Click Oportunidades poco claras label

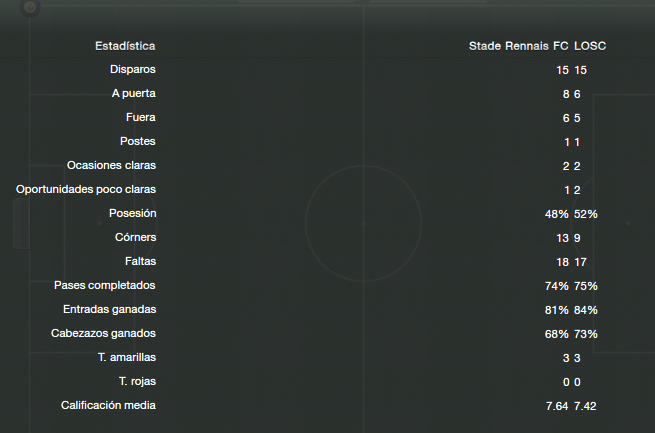(x=86, y=189)
